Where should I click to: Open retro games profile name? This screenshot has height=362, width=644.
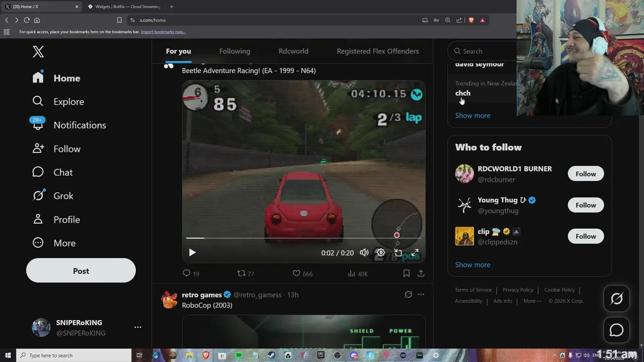(202, 295)
